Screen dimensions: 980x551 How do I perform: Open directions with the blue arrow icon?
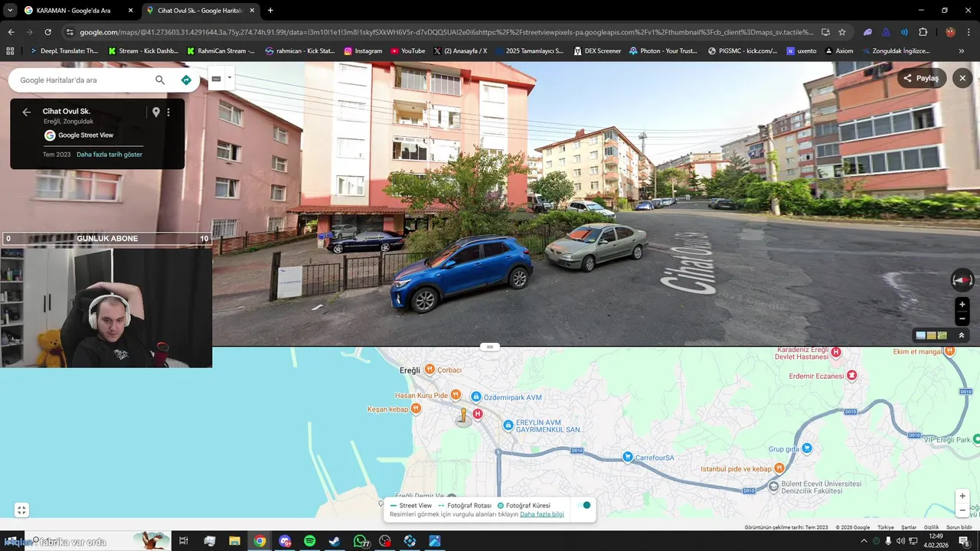point(186,80)
